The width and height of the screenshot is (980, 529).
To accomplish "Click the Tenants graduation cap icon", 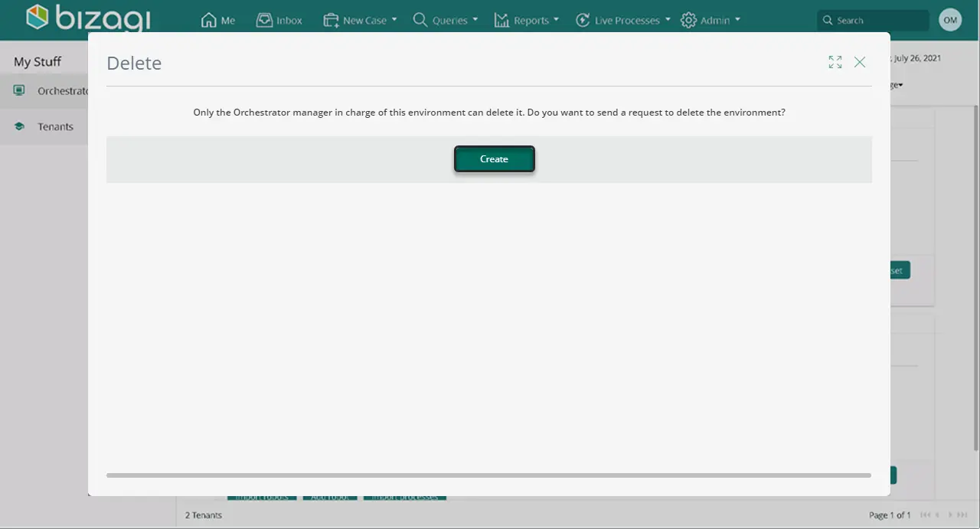I will 20,126.
